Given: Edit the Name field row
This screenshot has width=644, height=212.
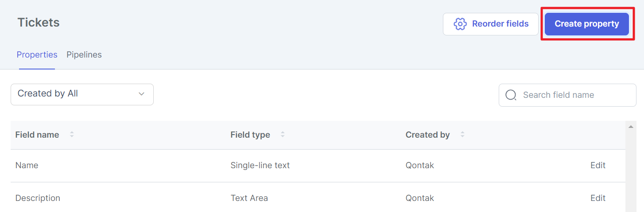Looking at the screenshot, I should 598,166.
